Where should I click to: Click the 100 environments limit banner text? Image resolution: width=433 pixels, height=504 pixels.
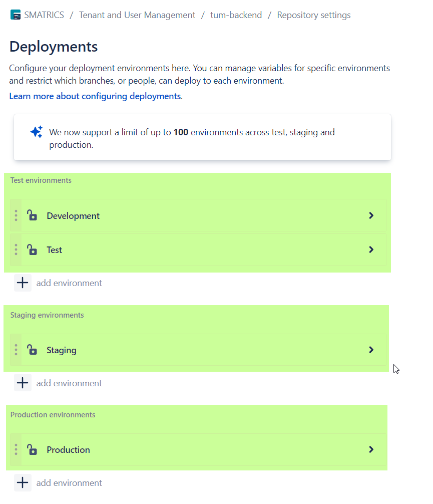point(192,139)
